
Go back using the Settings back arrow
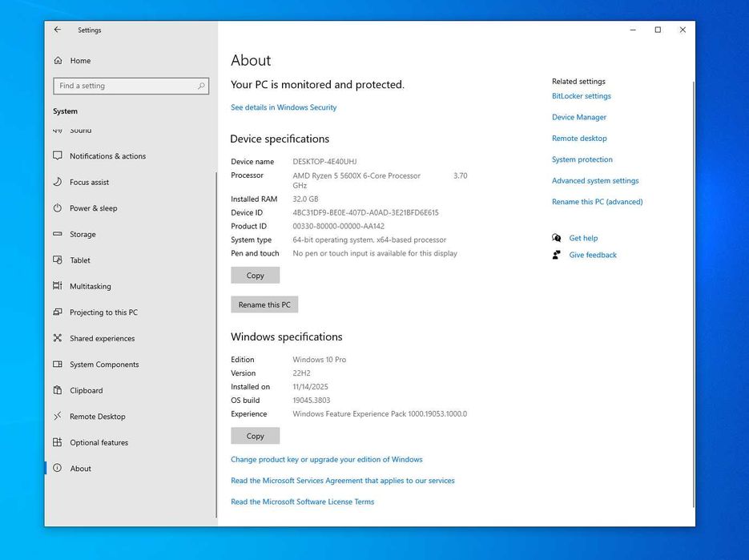tap(58, 30)
